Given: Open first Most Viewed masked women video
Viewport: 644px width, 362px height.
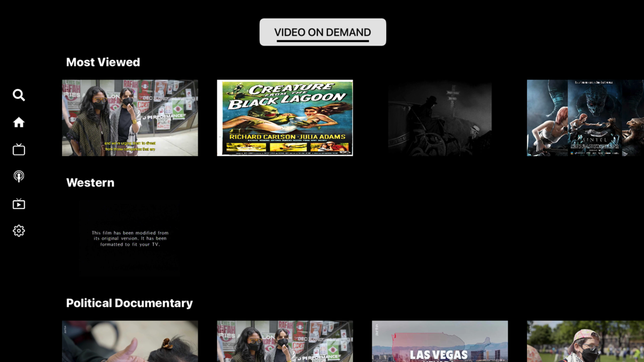Looking at the screenshot, I should 130,118.
